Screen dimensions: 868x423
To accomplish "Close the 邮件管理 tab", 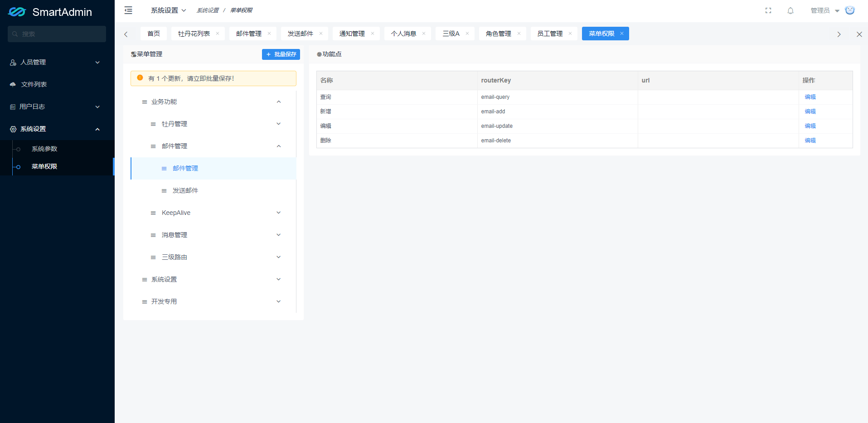I will click(x=269, y=34).
